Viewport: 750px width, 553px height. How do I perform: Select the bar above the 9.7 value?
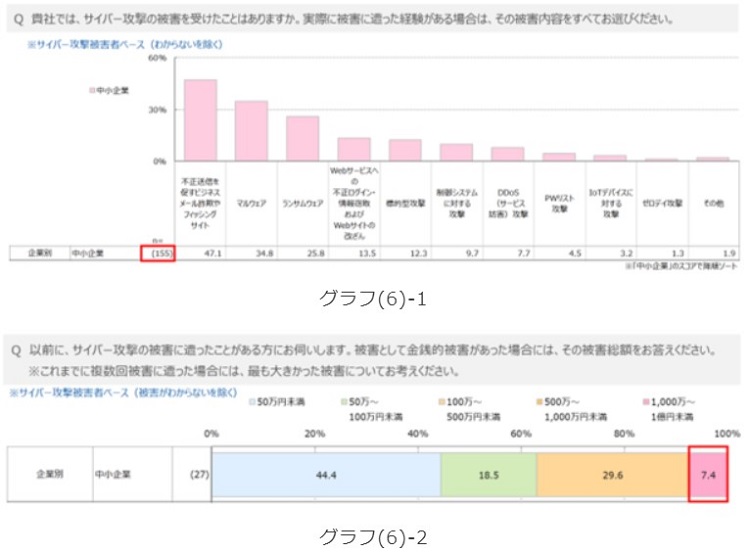(456, 152)
